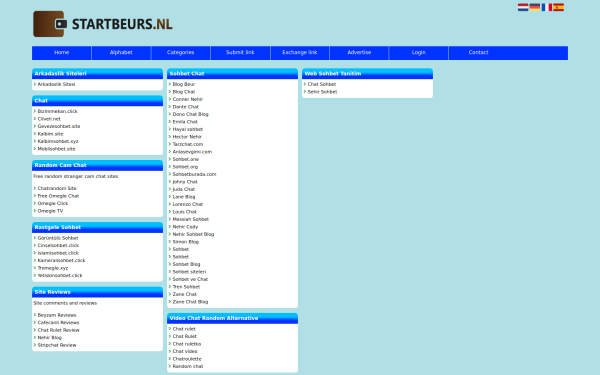The width and height of the screenshot is (600, 375).
Task: Visit the Random chat link
Action: tap(188, 366)
